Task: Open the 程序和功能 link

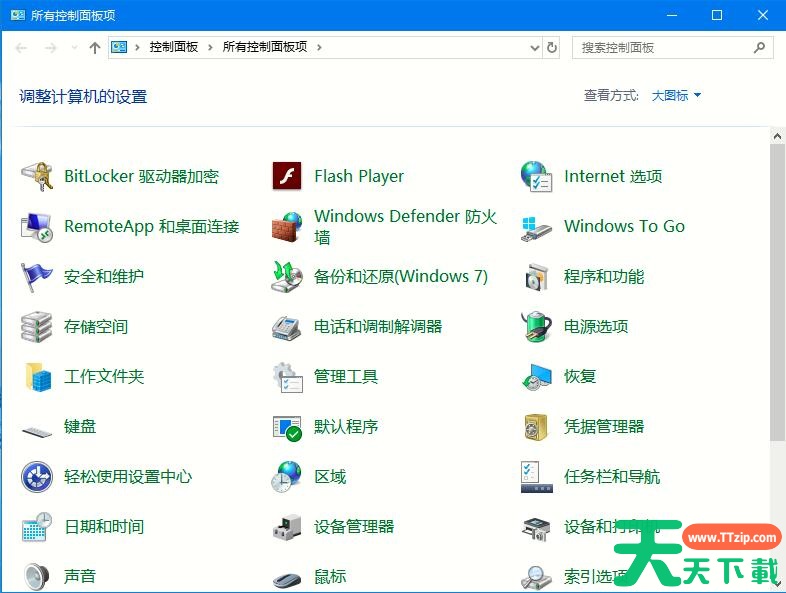Action: tap(603, 277)
